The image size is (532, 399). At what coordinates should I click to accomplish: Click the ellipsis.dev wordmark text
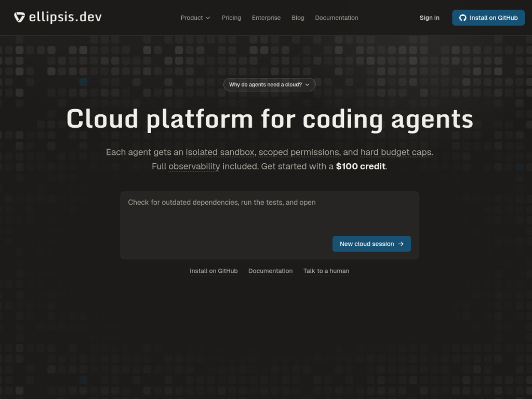65,17
